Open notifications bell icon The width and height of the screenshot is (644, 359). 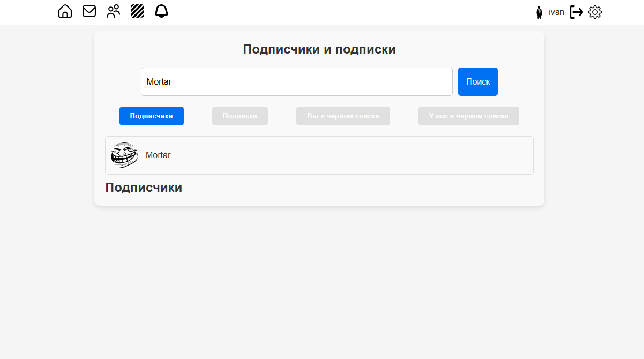click(161, 11)
